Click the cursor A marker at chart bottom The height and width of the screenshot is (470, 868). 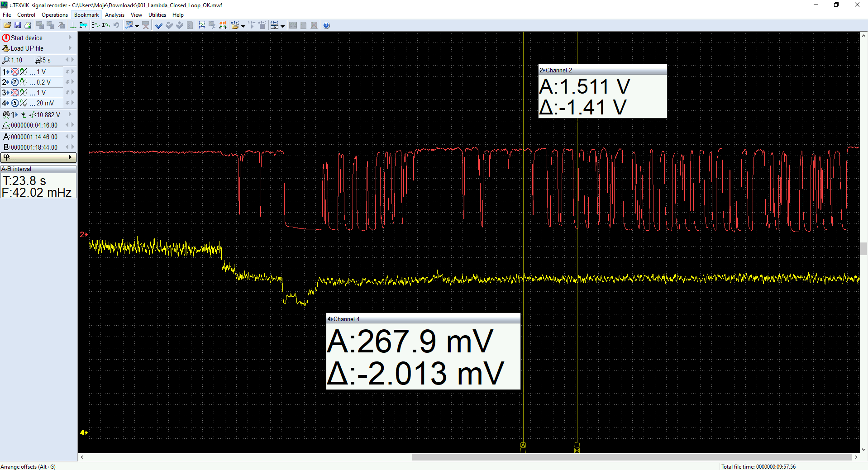(523, 446)
